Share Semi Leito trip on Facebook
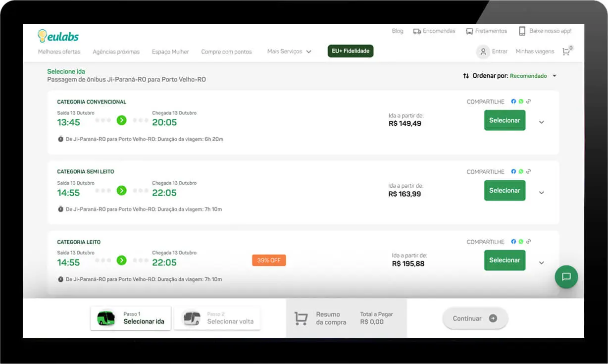This screenshot has height=364, width=608. pos(513,171)
